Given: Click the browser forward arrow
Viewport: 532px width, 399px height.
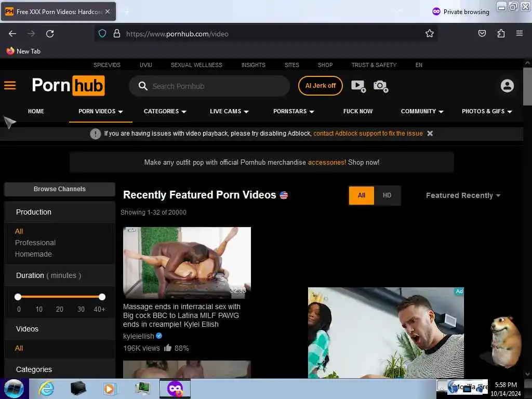Looking at the screenshot, I should [x=31, y=34].
